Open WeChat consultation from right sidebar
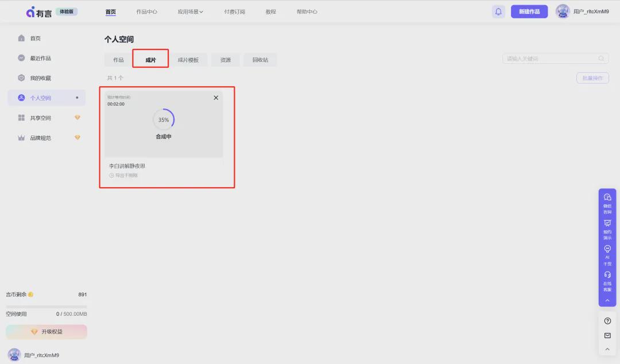Viewport: 620px width, 364px height. [607, 200]
